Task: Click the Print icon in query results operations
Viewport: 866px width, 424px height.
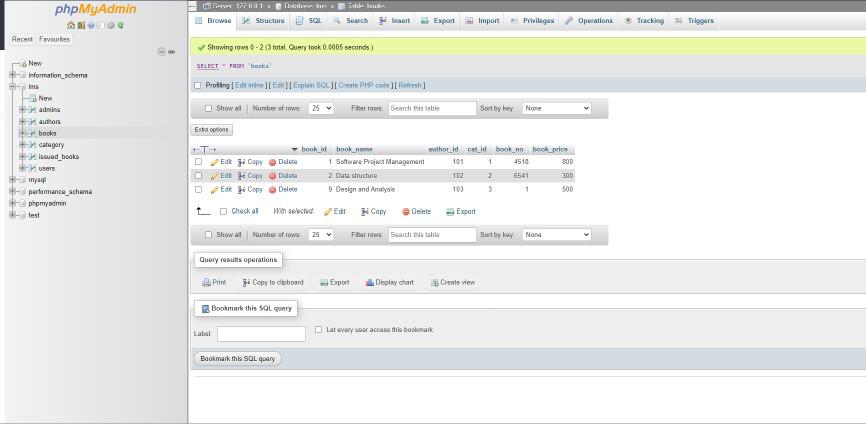Action: click(x=204, y=282)
